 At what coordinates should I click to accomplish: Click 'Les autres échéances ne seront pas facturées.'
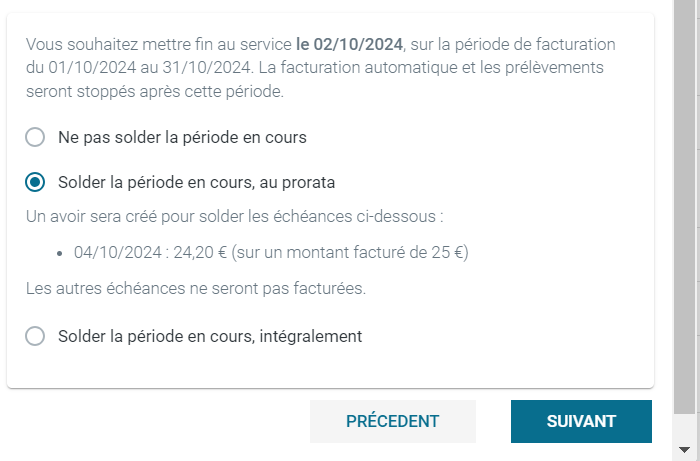196,288
